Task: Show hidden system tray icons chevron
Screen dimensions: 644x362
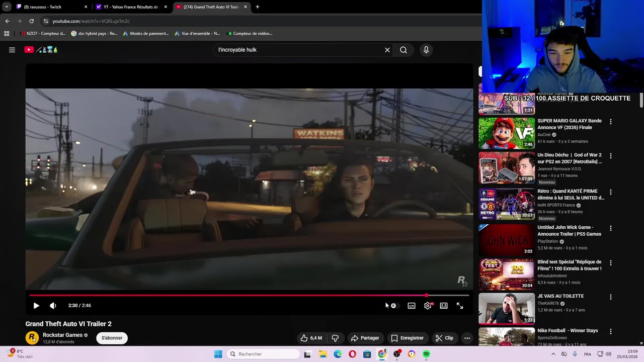Action: pyautogui.click(x=553, y=354)
